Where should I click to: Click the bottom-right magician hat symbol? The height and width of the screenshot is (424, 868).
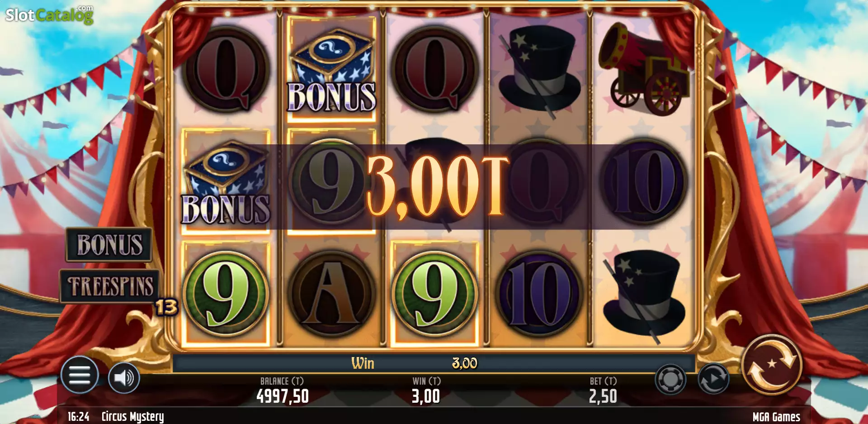pyautogui.click(x=644, y=295)
